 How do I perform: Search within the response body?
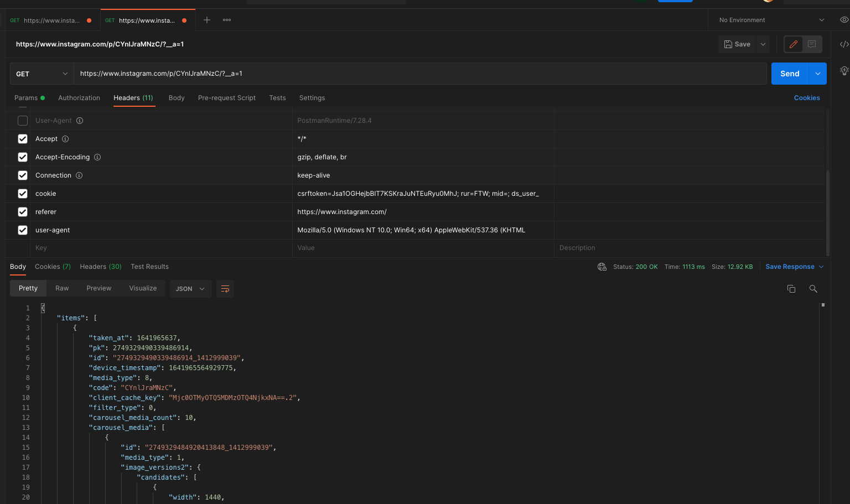[813, 288]
